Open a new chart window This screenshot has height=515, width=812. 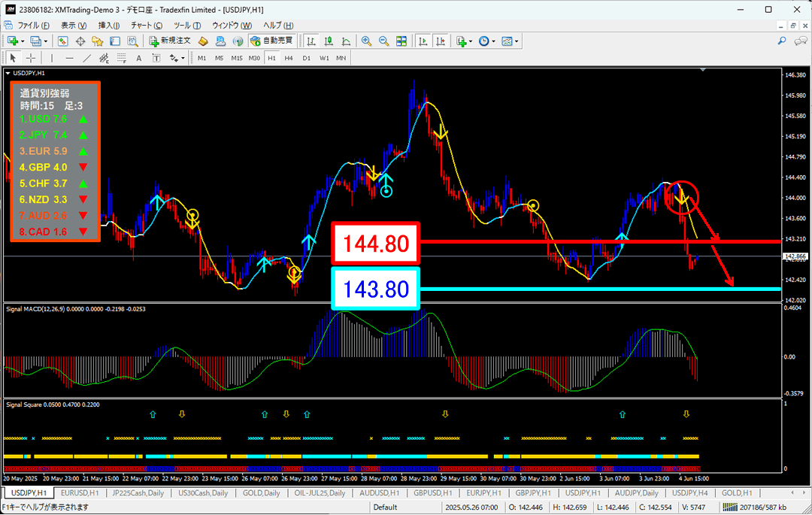(13, 41)
